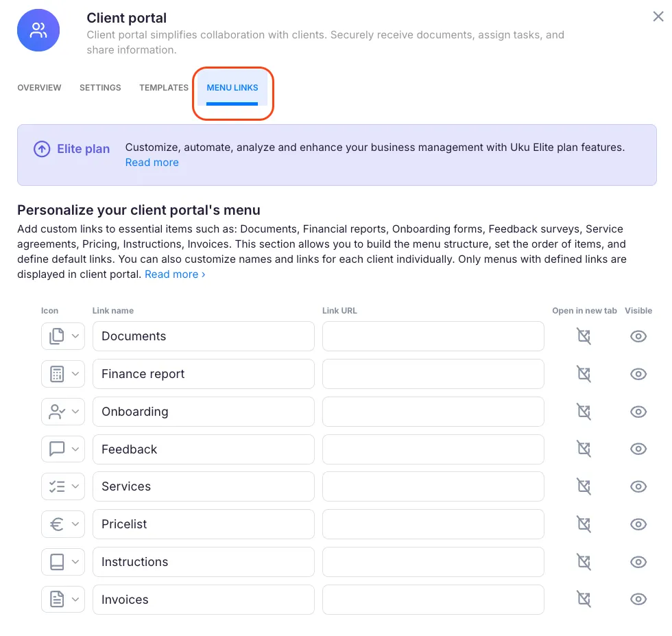672x636 pixels.
Task: Switch to the Settings tab
Action: point(100,88)
